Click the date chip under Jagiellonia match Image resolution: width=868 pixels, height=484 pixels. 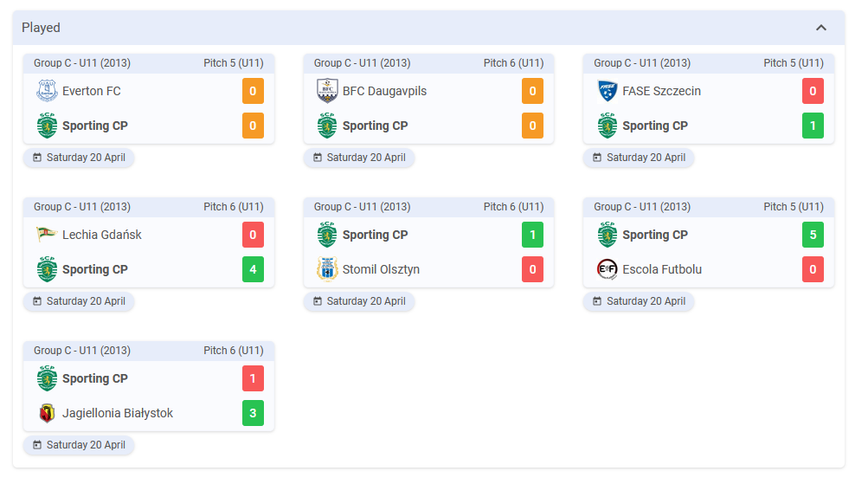tap(79, 445)
